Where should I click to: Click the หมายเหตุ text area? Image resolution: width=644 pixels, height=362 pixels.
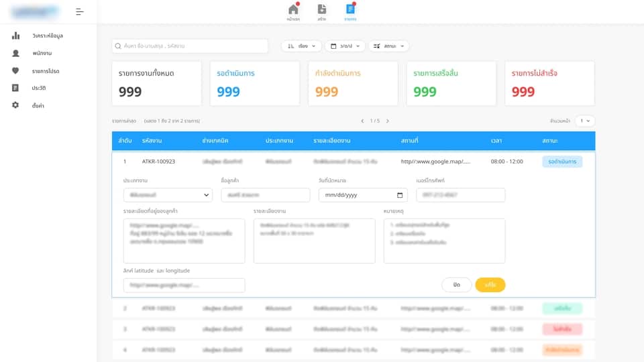point(444,241)
